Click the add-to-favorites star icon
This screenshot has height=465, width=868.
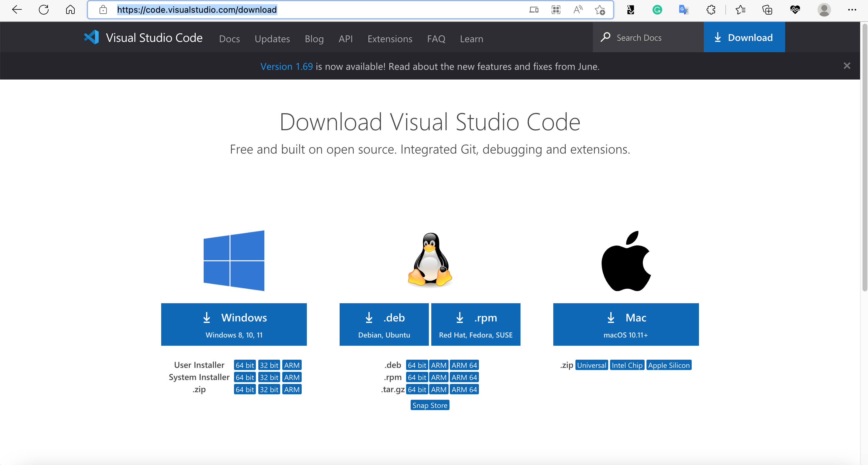(600, 10)
